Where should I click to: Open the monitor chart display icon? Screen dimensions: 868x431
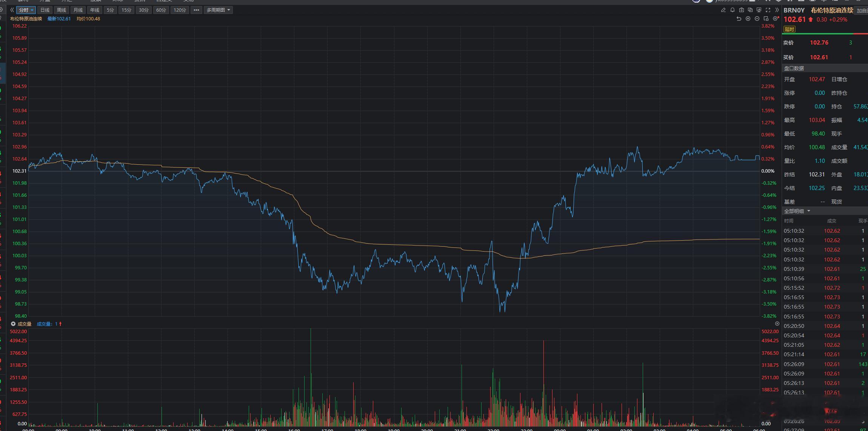coord(759,10)
